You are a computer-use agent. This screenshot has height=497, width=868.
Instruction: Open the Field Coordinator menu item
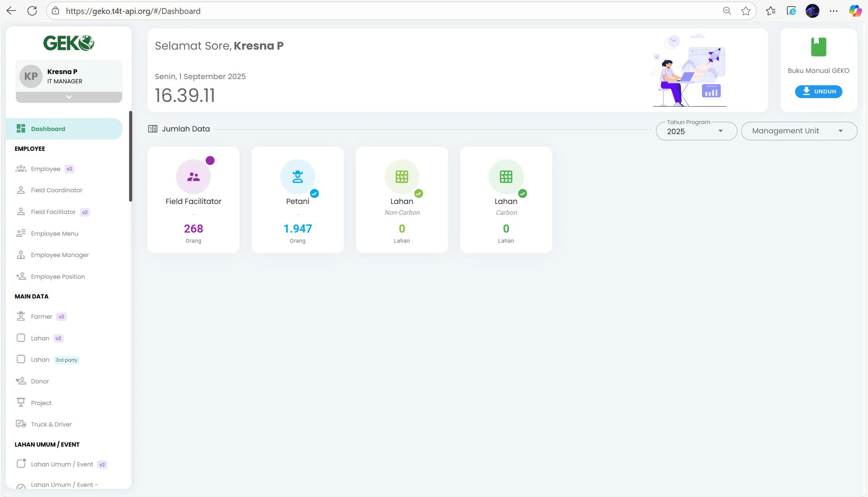click(57, 190)
